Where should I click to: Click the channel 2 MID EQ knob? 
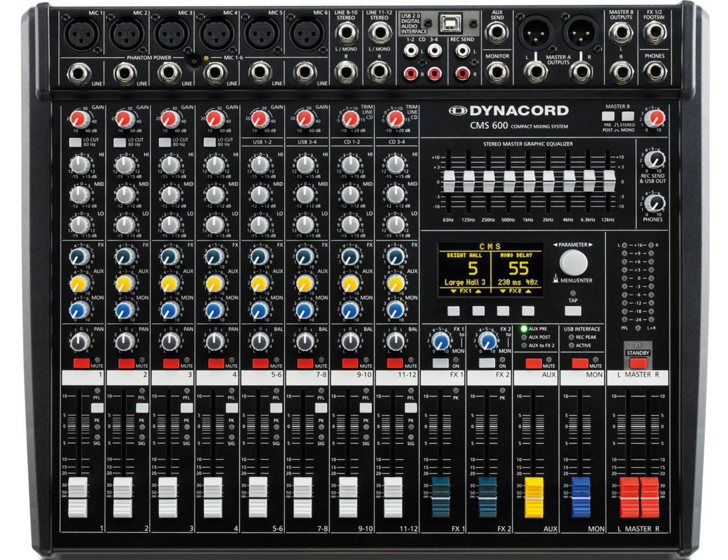coord(126,195)
